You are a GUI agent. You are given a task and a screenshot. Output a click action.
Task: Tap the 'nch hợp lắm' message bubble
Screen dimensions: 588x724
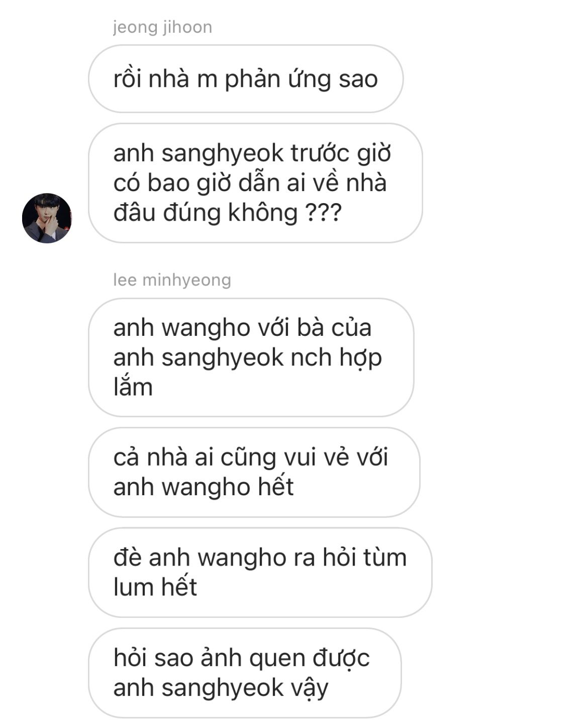click(251, 357)
